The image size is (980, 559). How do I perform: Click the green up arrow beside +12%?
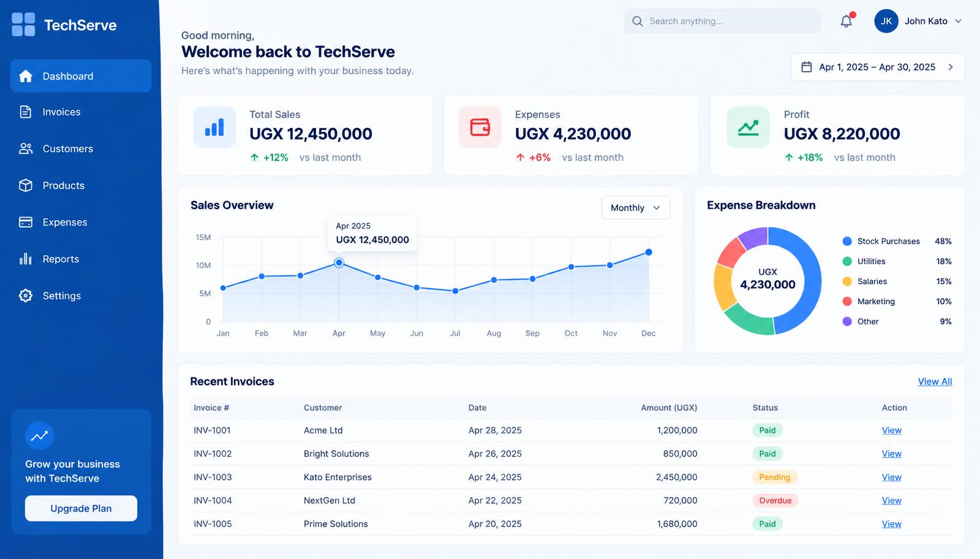point(255,158)
